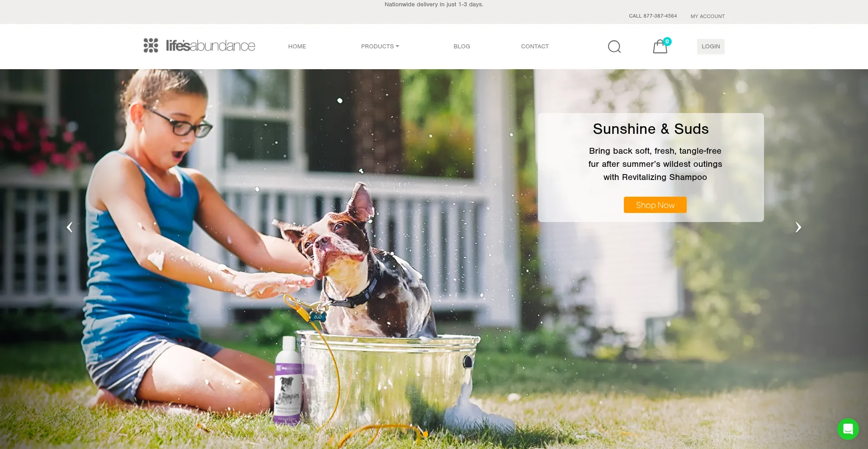The width and height of the screenshot is (868, 449).
Task: Select the orange active carousel indicator dot
Action: (425, 434)
